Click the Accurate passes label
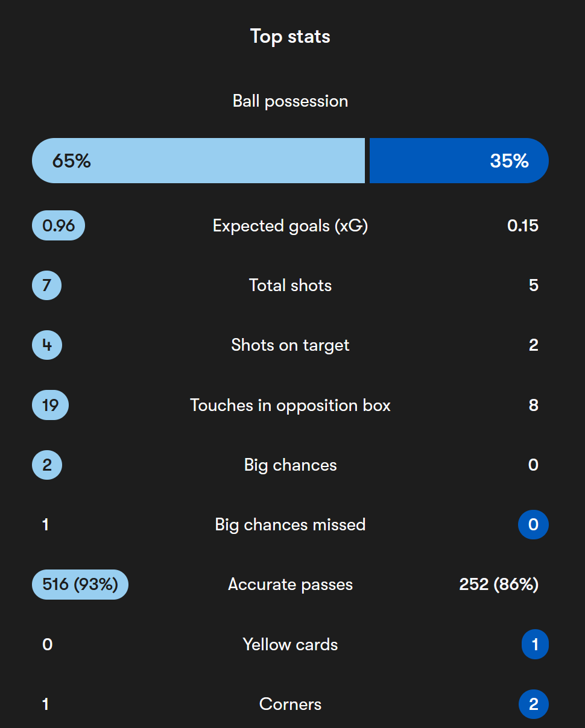585x728 pixels. [x=290, y=585]
